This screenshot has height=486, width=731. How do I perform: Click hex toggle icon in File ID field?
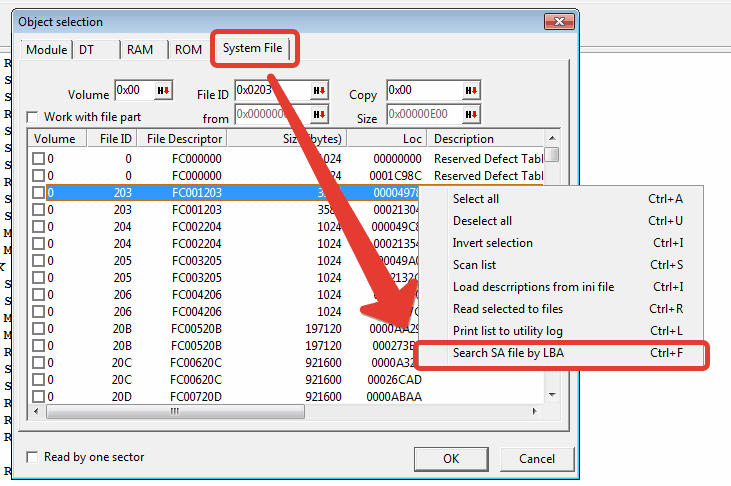[x=319, y=90]
